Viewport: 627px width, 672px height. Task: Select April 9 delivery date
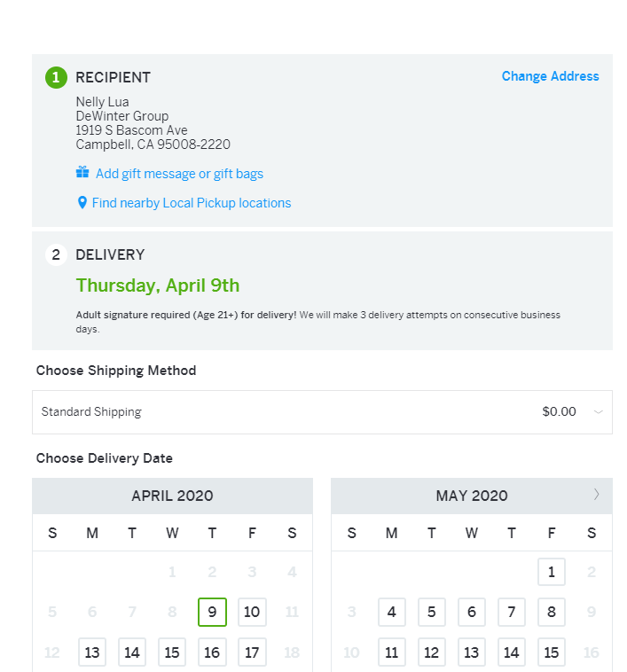[212, 612]
